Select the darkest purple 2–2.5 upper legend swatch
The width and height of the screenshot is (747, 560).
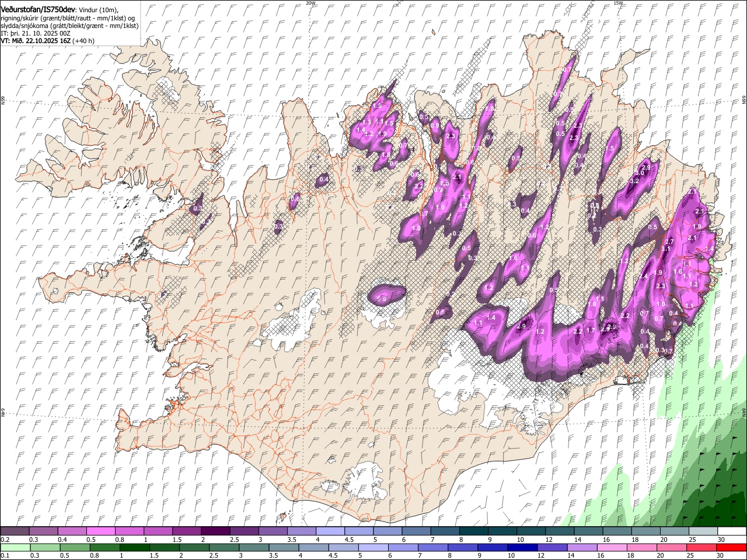(x=215, y=531)
